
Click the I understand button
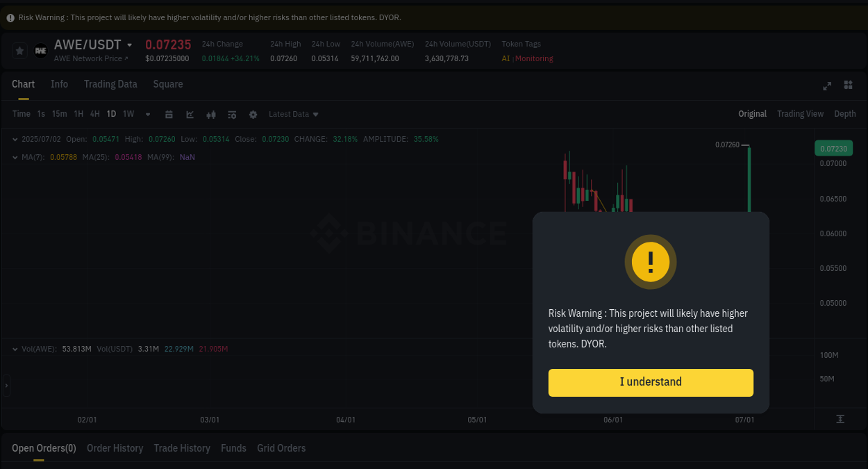point(651,382)
